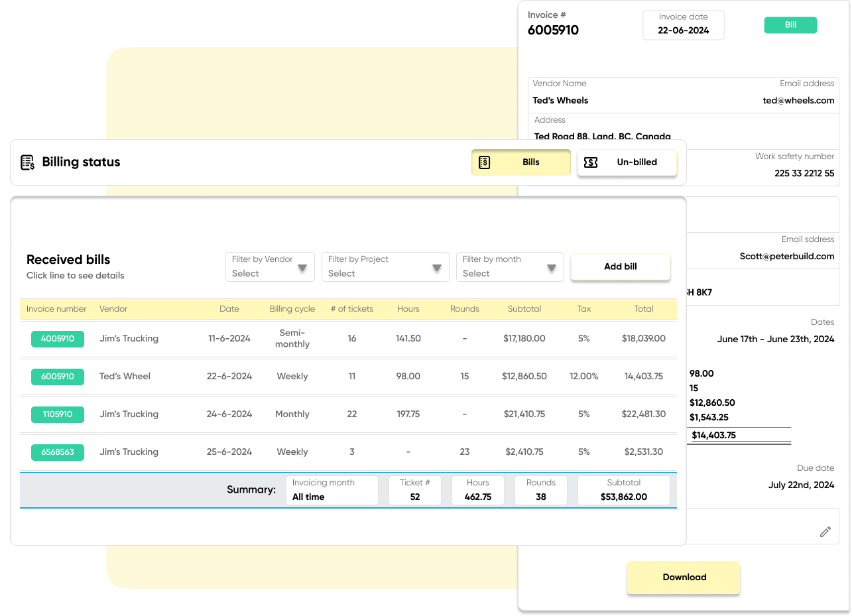Click the Download button
Screen dimensions: 852x616
click(x=683, y=577)
